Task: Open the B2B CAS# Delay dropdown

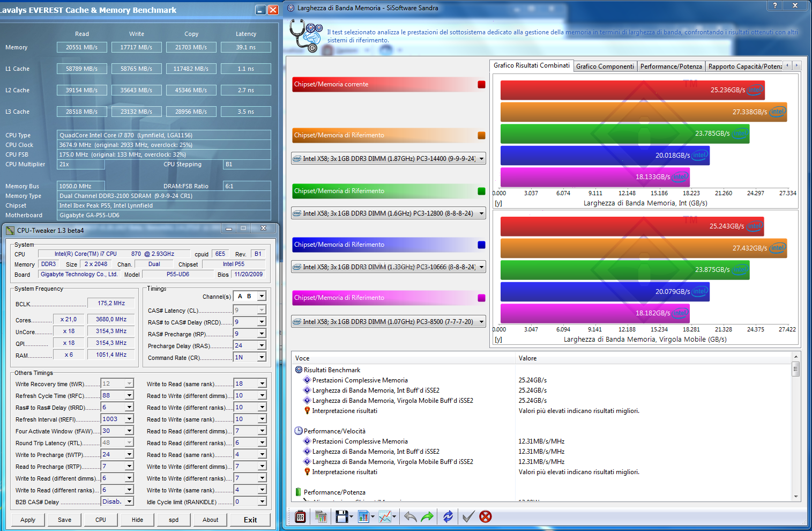Action: click(x=129, y=501)
